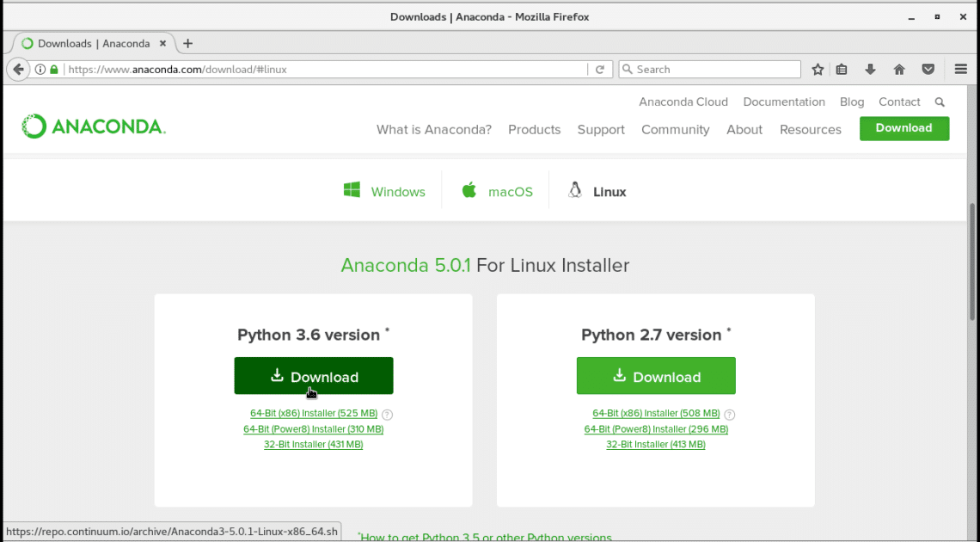Reload the page with refresh icon
Screen dimensions: 980x542
pos(600,70)
